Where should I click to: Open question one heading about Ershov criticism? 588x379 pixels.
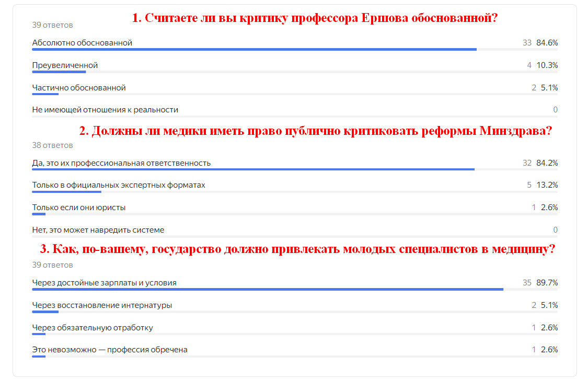point(315,17)
